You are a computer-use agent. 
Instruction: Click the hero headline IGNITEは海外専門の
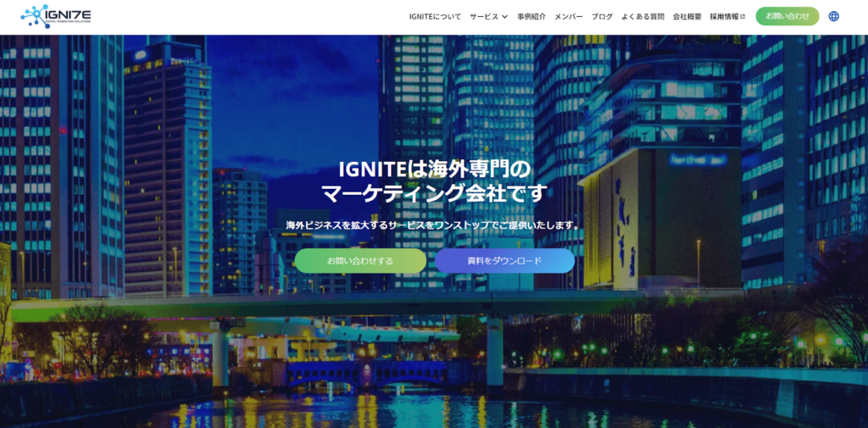435,170
